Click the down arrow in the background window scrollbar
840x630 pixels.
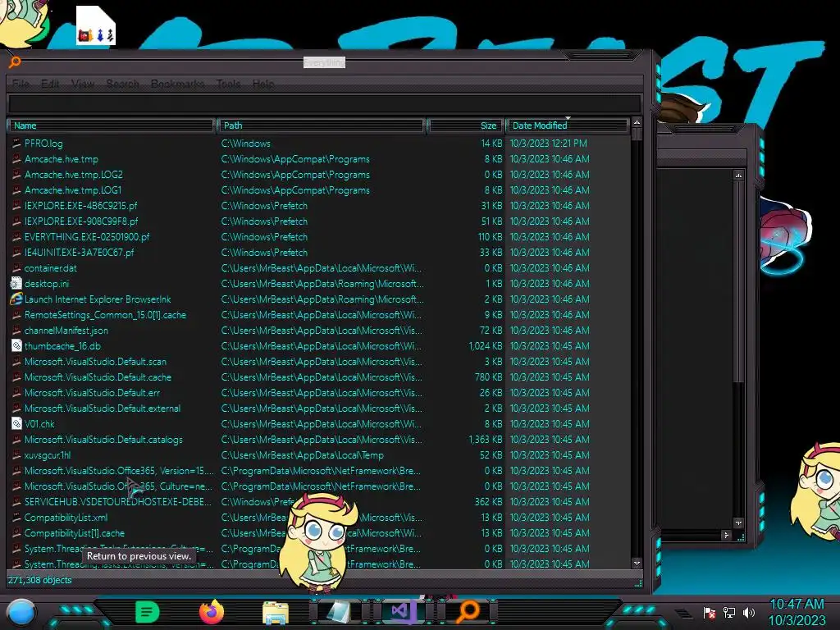pyautogui.click(x=738, y=523)
